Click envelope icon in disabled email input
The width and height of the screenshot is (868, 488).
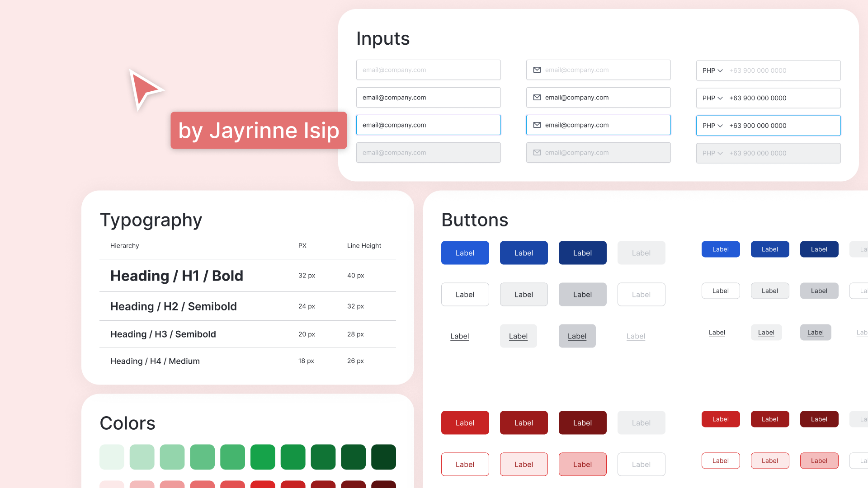pos(537,153)
